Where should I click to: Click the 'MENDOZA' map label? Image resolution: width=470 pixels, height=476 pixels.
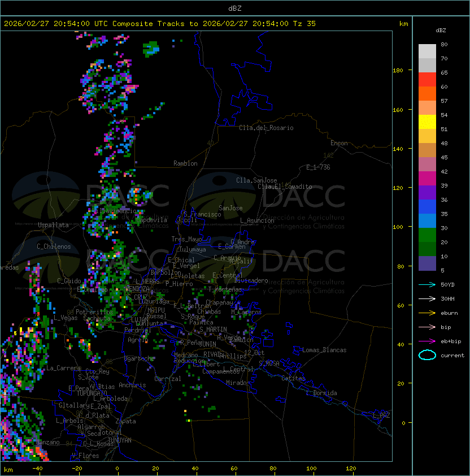click(137, 289)
